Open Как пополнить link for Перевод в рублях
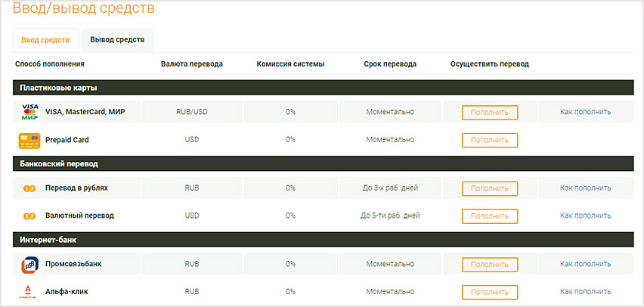This screenshot has width=644, height=307. [x=586, y=188]
